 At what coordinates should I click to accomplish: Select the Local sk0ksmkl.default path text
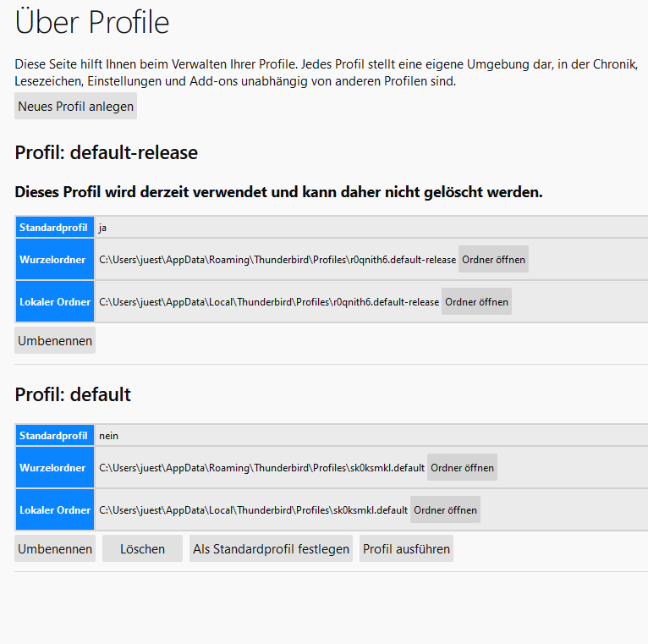pos(253,509)
